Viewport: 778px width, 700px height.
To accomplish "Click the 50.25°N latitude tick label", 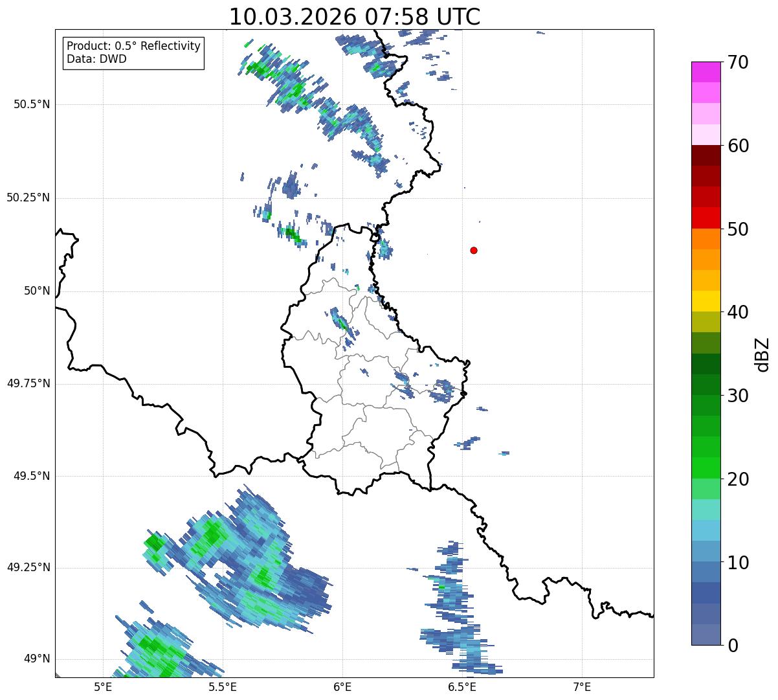I will tap(28, 198).
